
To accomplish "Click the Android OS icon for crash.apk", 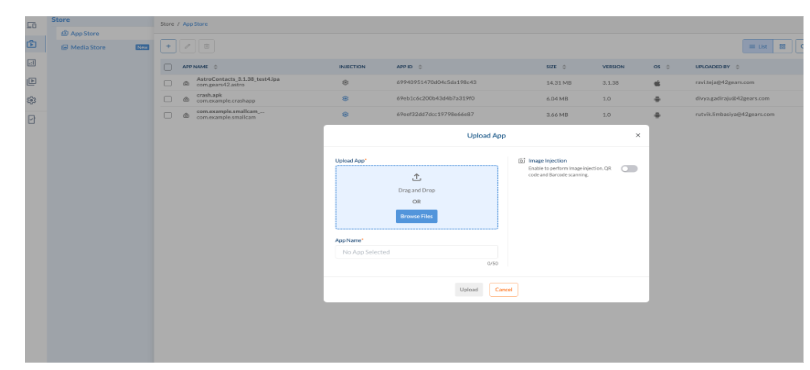I will pos(657,99).
